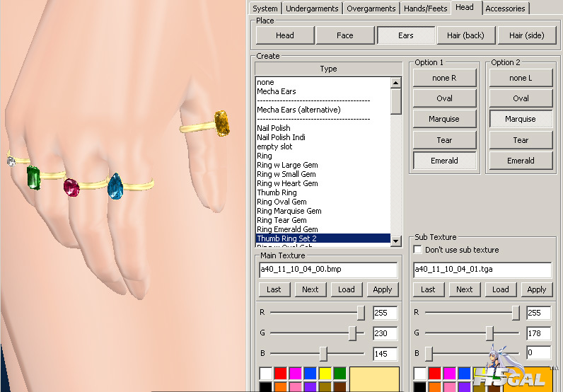Click Last under Main Texture
The width and height of the screenshot is (563, 392).
(x=274, y=289)
